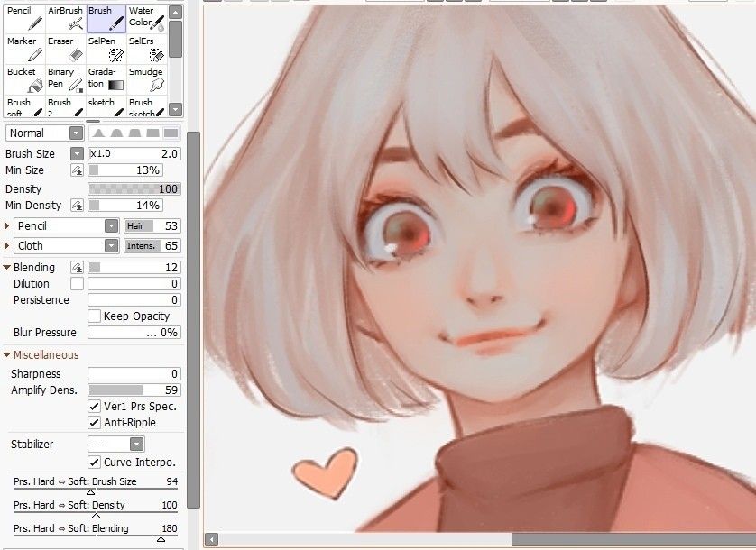This screenshot has width=756, height=550.
Task: Click the canvas left scroll arrow
Action: (x=211, y=539)
